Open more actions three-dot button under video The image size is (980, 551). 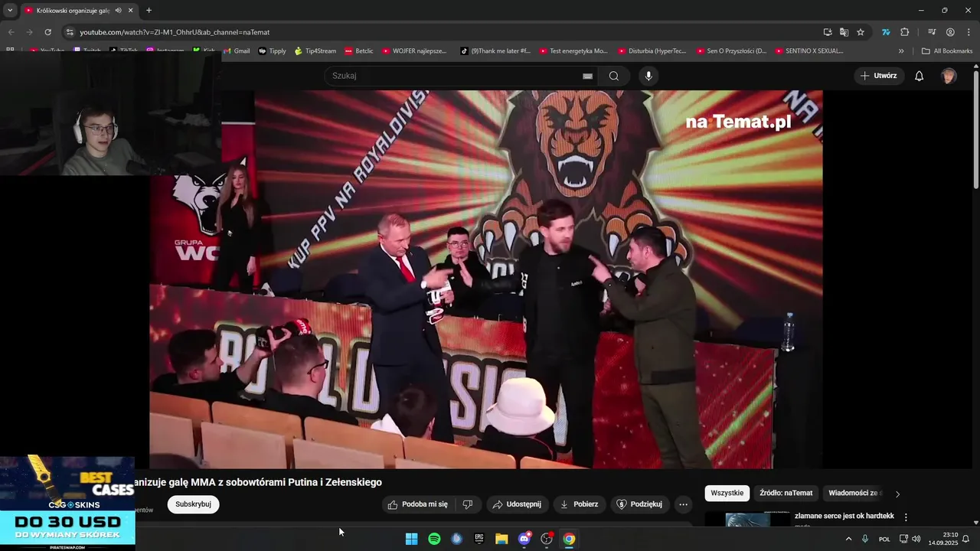[684, 504]
